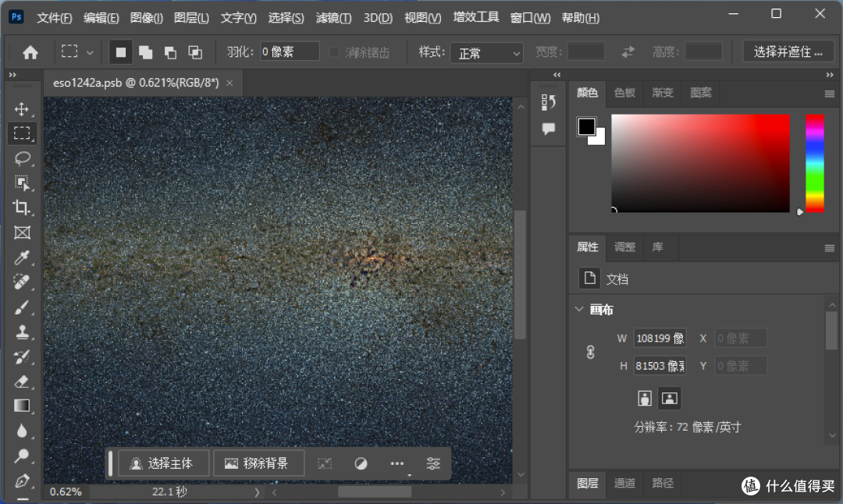Select the Lasso tool
Viewport: 843px width, 504px height.
coord(22,158)
